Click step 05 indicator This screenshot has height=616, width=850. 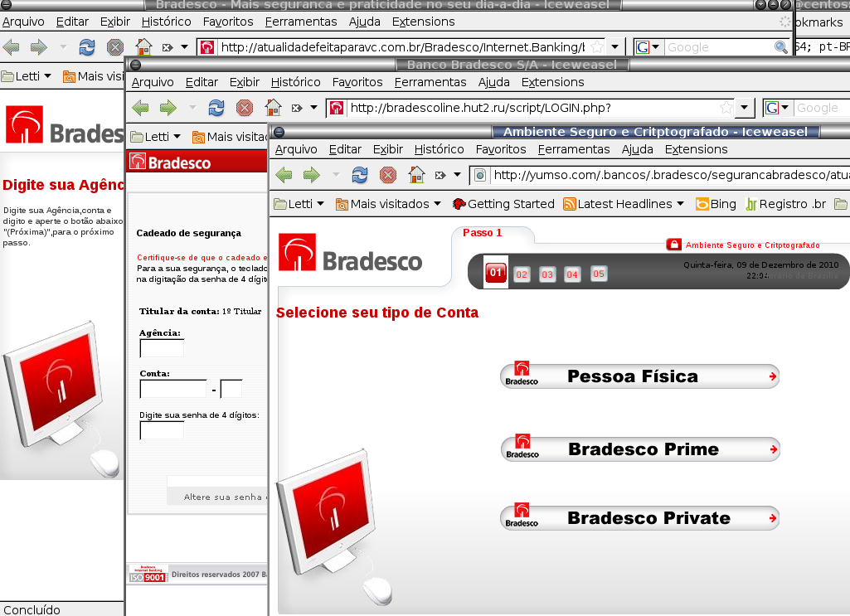(599, 274)
